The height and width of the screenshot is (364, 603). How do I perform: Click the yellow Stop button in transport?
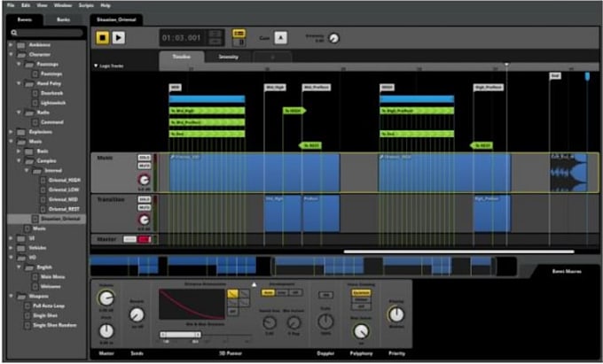pyautogui.click(x=103, y=37)
